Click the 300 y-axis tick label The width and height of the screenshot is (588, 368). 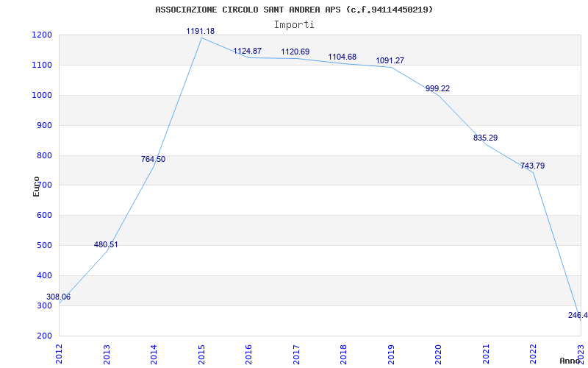tap(44, 305)
